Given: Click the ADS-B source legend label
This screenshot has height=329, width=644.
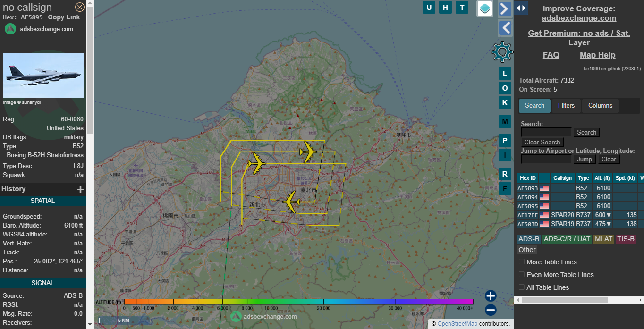Looking at the screenshot, I should (529, 239).
